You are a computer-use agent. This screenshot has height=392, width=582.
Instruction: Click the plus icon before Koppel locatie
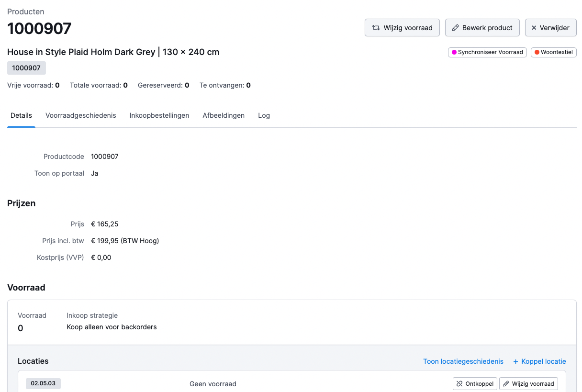tap(515, 361)
